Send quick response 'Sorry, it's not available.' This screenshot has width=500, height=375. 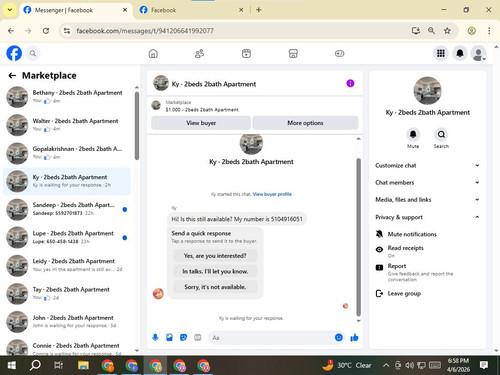(215, 287)
